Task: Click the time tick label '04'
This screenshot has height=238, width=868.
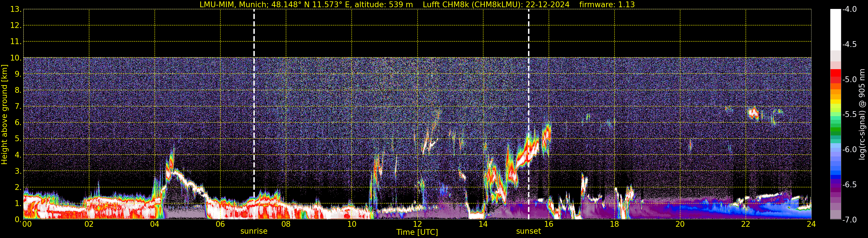Action: (x=155, y=224)
